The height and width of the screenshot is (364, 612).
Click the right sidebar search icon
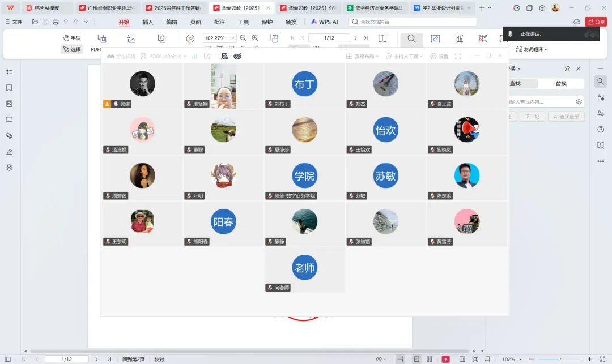(x=601, y=81)
